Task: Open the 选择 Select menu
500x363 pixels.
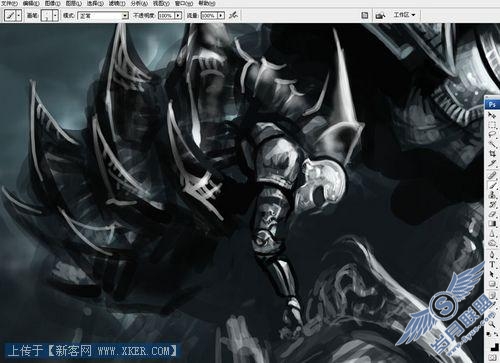Action: (95, 3)
